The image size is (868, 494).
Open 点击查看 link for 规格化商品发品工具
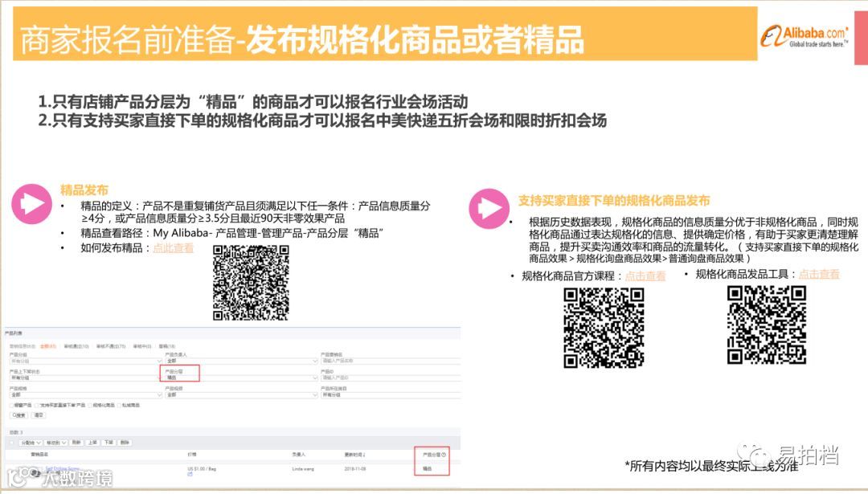click(x=819, y=274)
